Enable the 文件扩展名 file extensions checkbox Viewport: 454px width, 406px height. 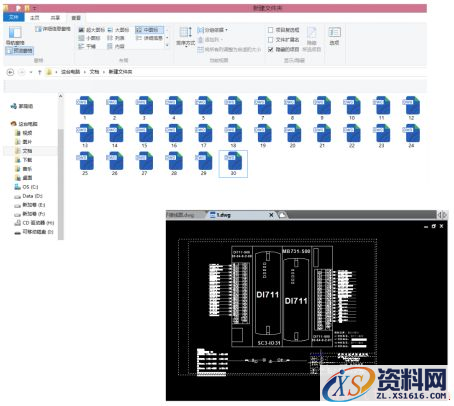point(271,40)
